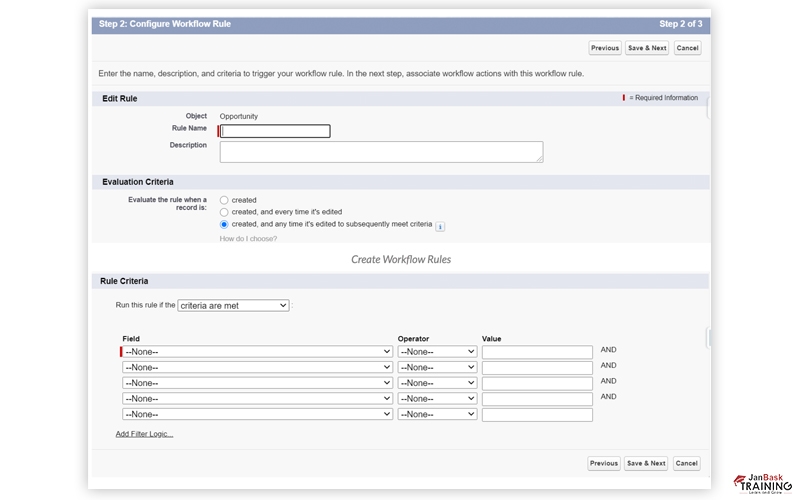Open the first Operator dropdown
The height and width of the screenshot is (500, 800).
pos(437,352)
